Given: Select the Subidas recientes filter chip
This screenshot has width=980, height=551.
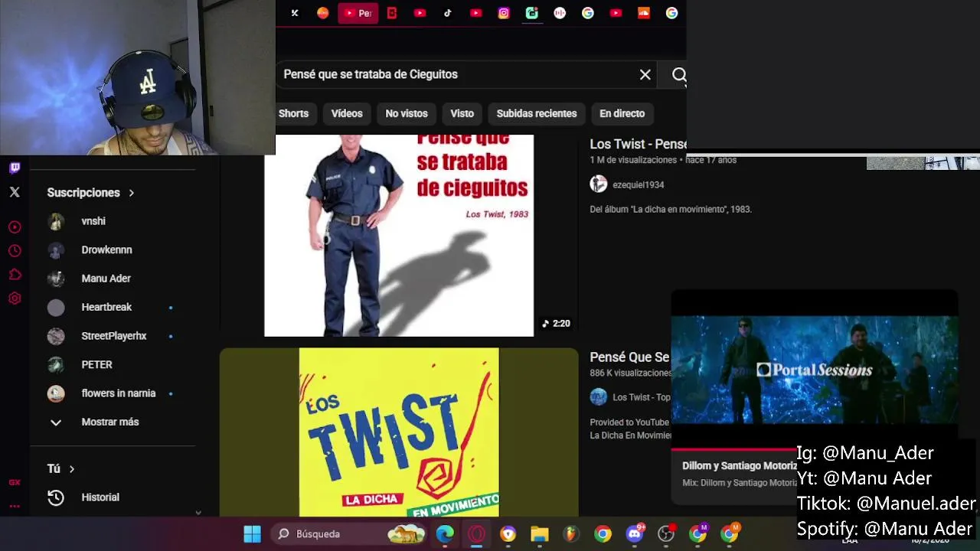Looking at the screenshot, I should tap(537, 113).
